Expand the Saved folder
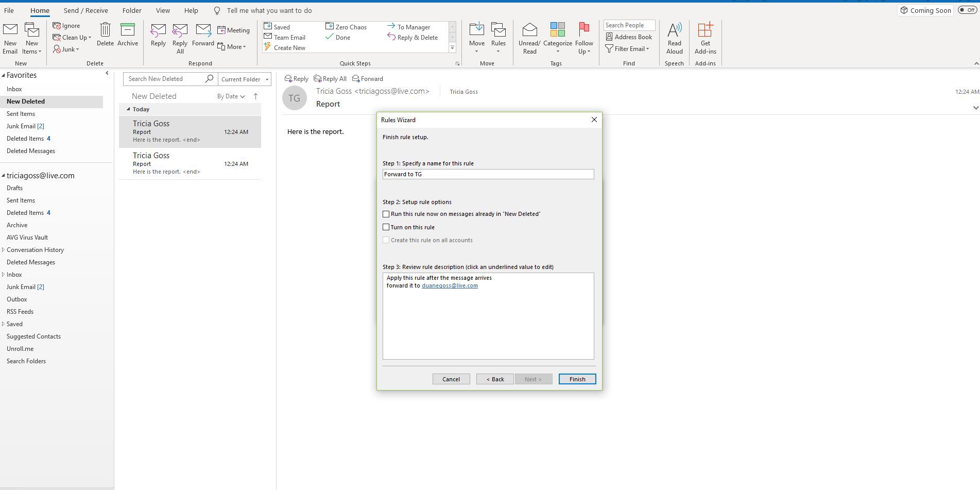This screenshot has height=490, width=980. [3, 324]
